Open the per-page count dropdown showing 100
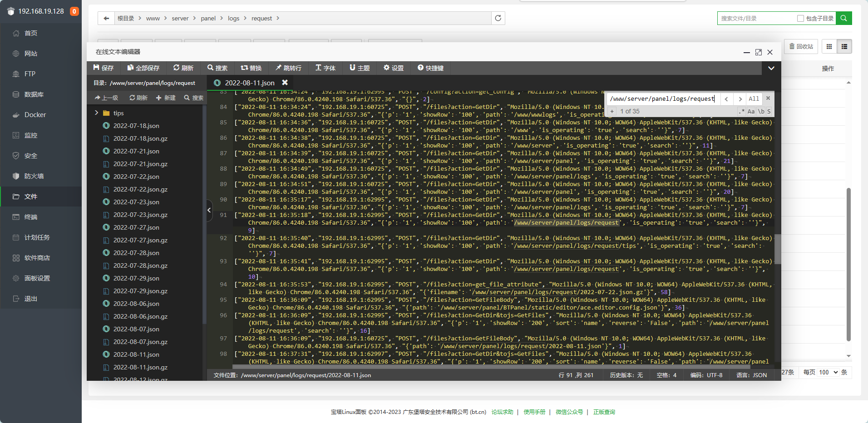 [828, 372]
